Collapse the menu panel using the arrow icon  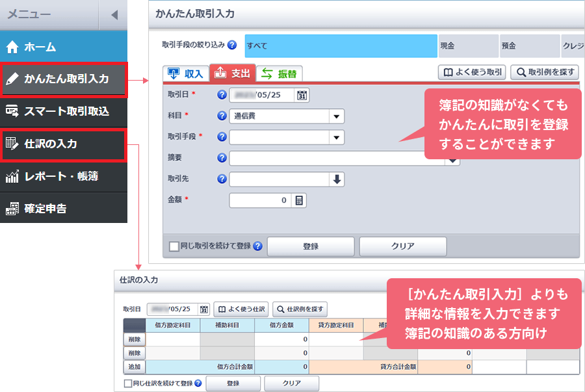(x=116, y=14)
